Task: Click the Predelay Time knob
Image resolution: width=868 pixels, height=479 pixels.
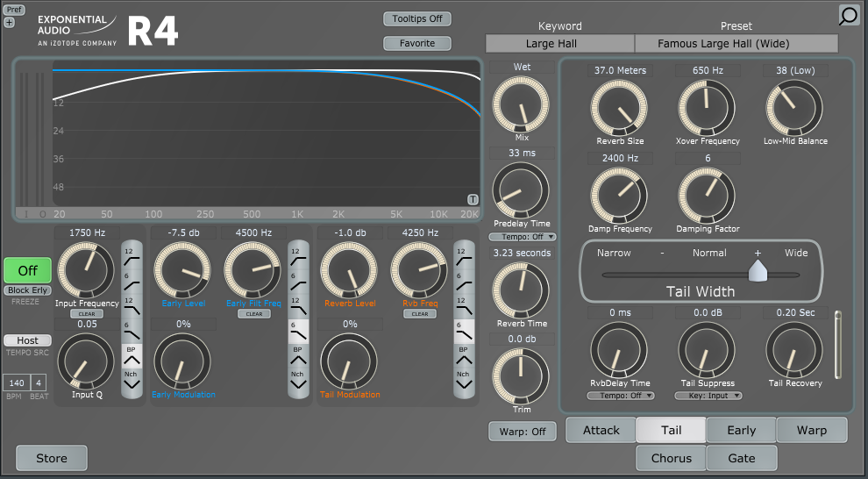Action: pyautogui.click(x=521, y=190)
